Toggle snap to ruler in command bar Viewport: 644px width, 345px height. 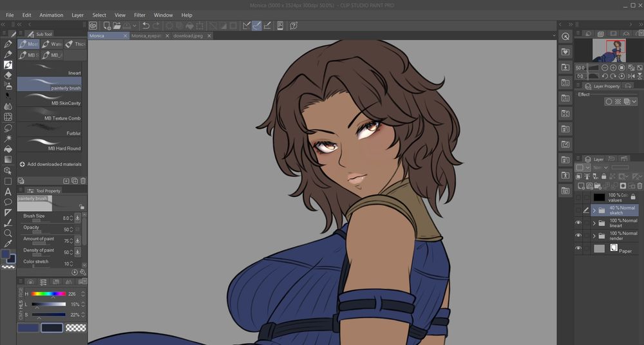click(x=247, y=26)
